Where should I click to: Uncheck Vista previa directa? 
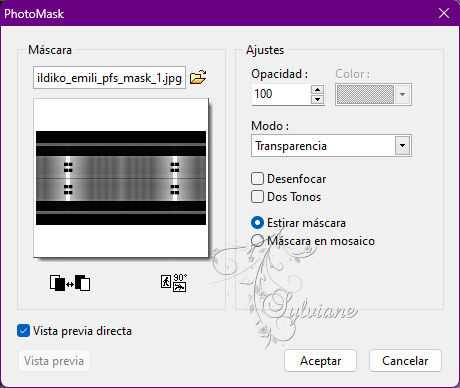point(23,331)
